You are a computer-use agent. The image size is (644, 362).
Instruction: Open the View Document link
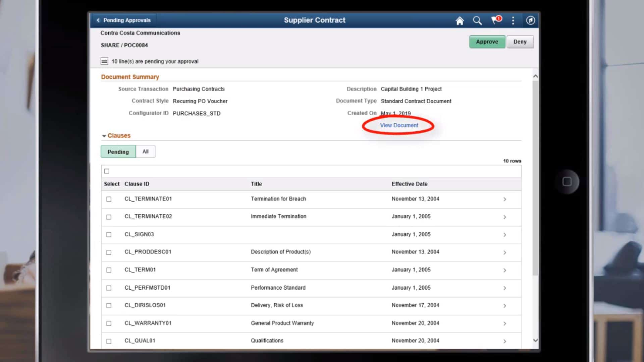pos(399,125)
